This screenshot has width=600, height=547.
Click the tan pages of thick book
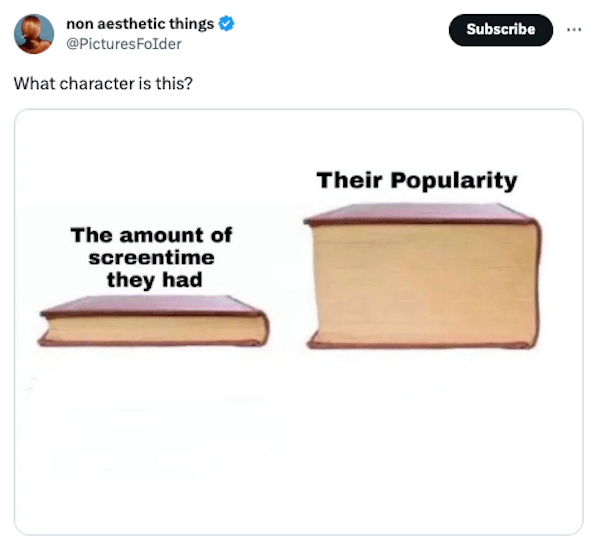420,285
